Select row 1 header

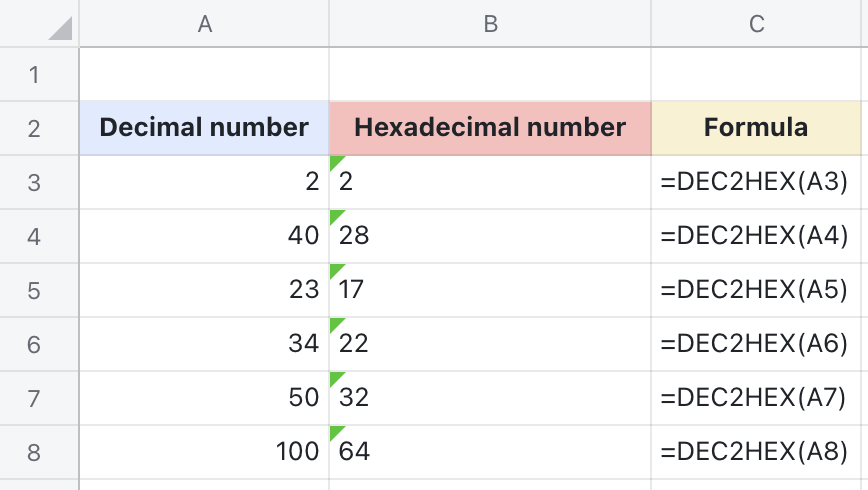click(x=35, y=75)
